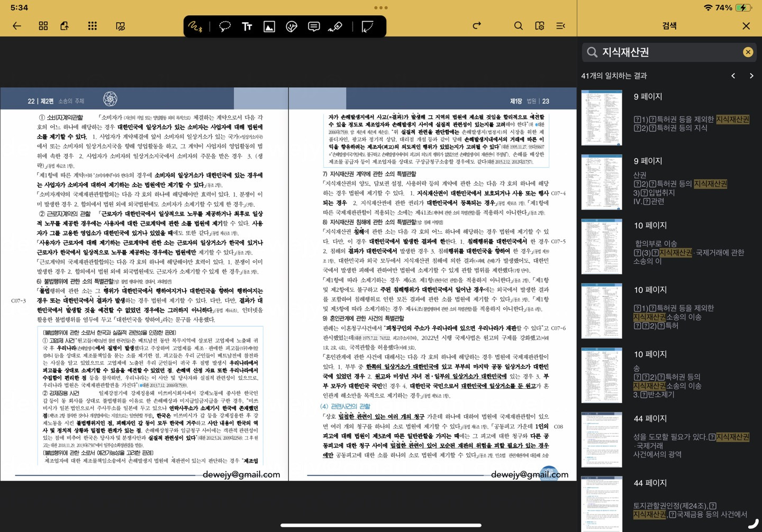Insert an image with the picture tool

[269, 26]
